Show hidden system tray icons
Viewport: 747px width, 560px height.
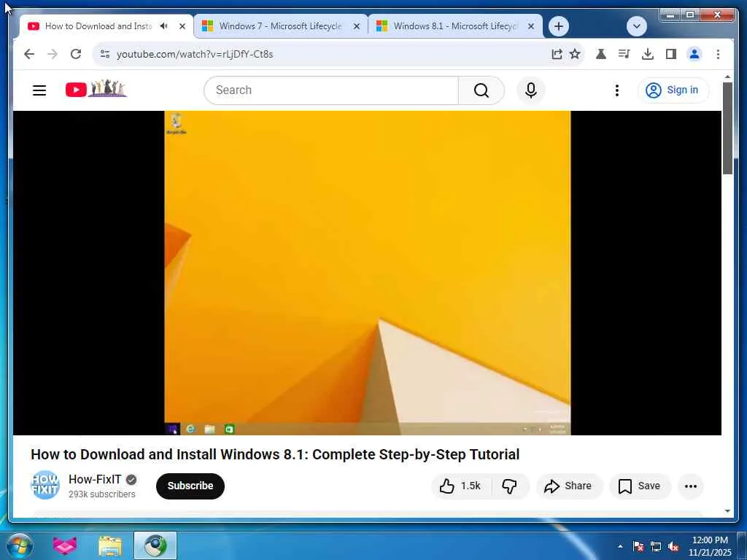pyautogui.click(x=620, y=546)
